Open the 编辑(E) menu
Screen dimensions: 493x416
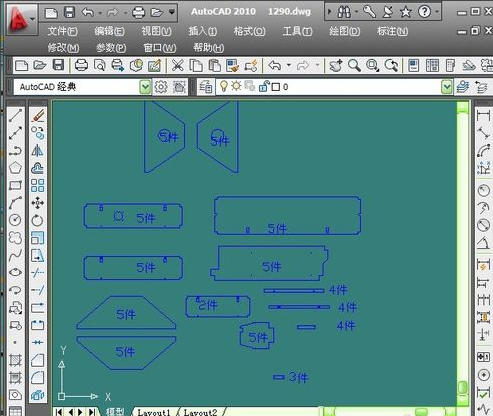[x=109, y=31]
